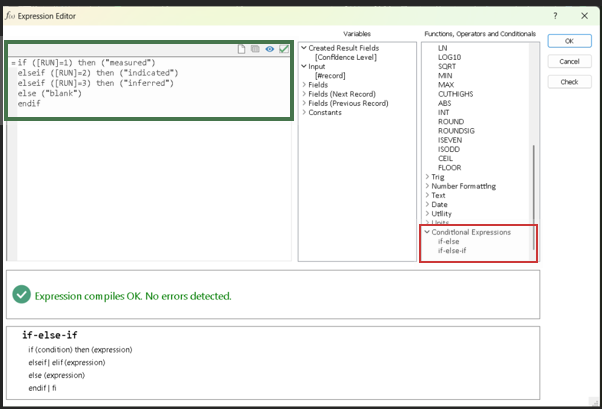
Task: Confirm with the OK button
Action: (x=569, y=41)
